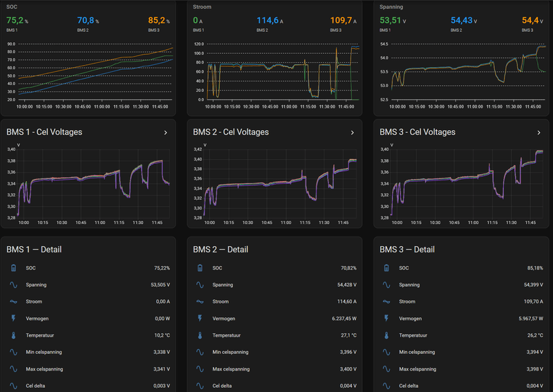Click the BMS 1 cell voltages chart
This screenshot has height=392, width=553.
click(88, 184)
